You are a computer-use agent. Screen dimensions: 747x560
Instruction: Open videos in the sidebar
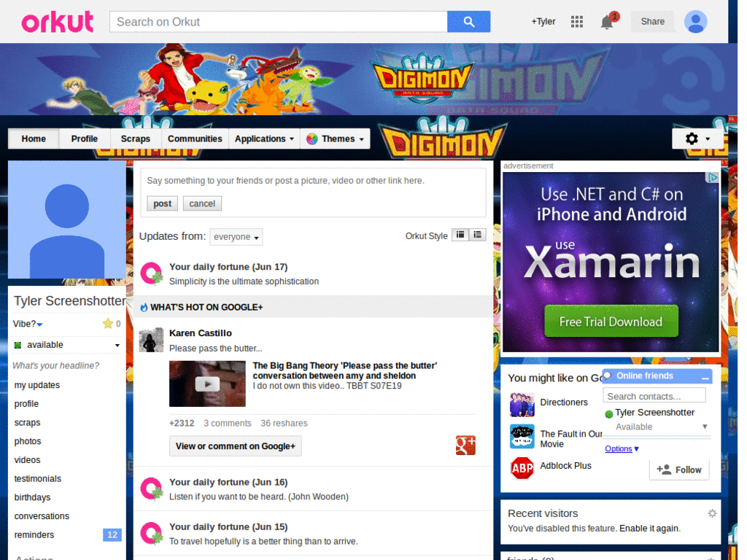coord(27,460)
